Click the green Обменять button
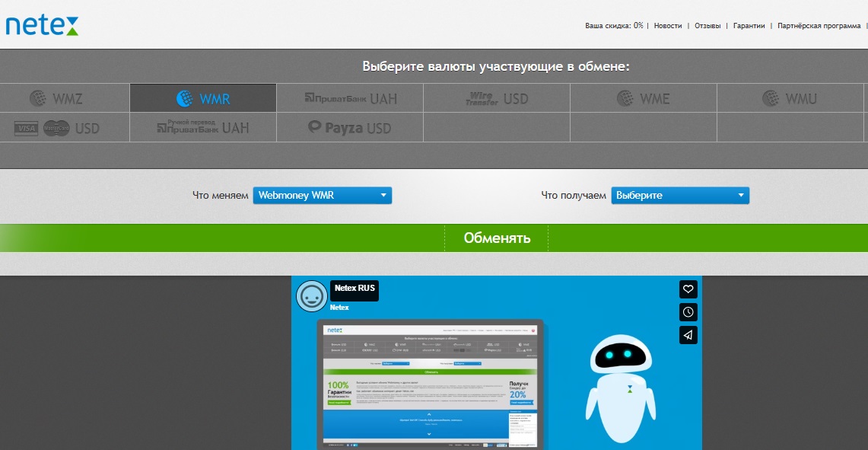This screenshot has width=868, height=450. [497, 238]
